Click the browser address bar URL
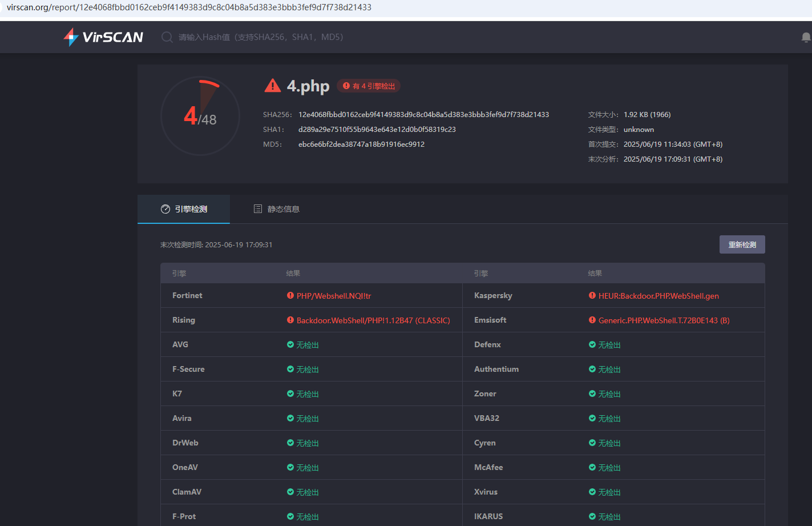812x526 pixels. point(189,7)
